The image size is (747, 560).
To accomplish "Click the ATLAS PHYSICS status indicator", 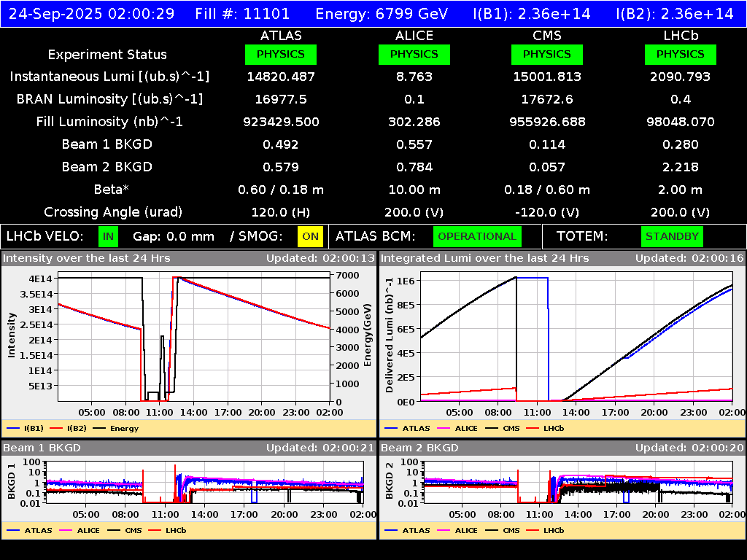I will point(282,54).
